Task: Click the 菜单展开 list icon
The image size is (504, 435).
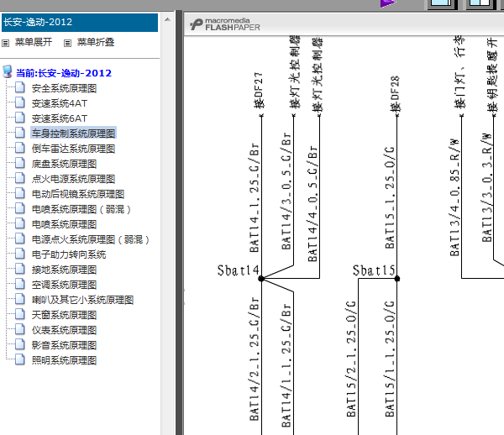Action: 6,43
